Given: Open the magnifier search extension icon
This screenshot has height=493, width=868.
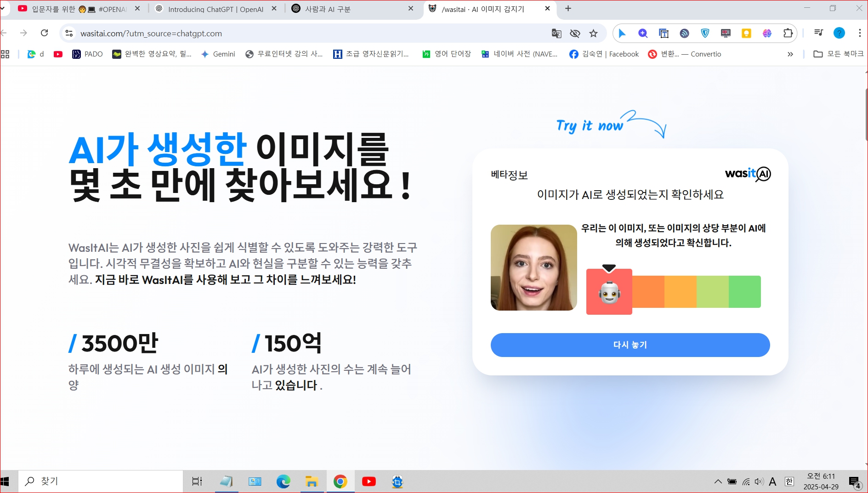Looking at the screenshot, I should tap(643, 33).
